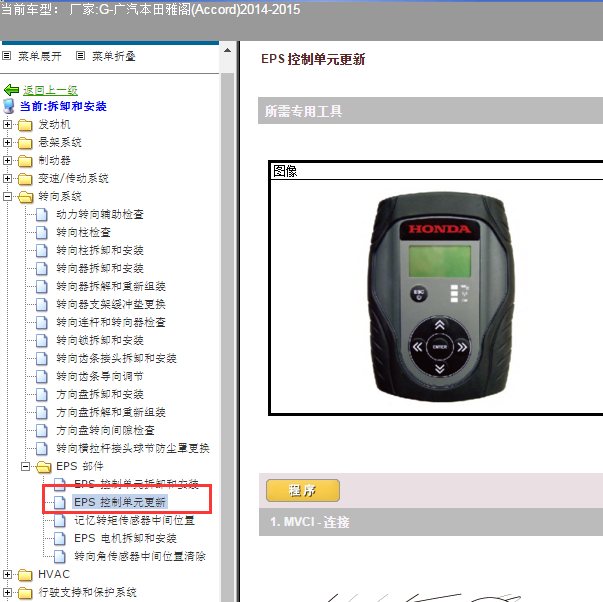
Task: Open the 转向角传感器中间位置清除 page
Action: [140, 557]
